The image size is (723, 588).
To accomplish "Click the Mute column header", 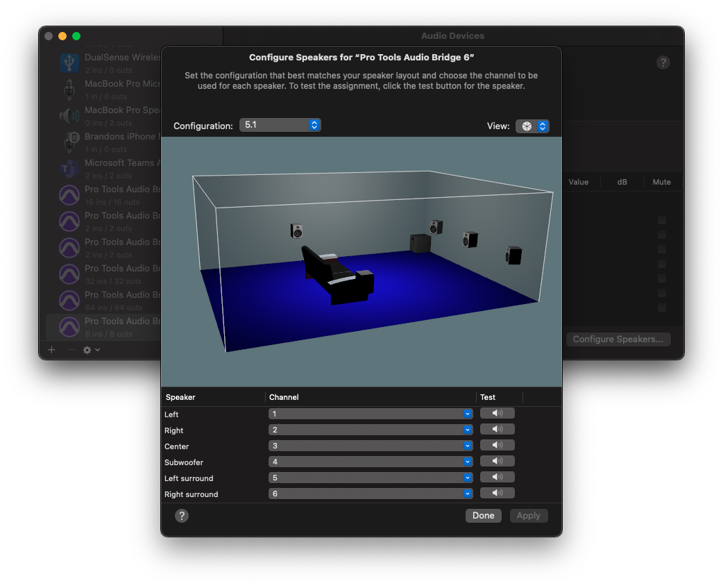I will pos(661,182).
